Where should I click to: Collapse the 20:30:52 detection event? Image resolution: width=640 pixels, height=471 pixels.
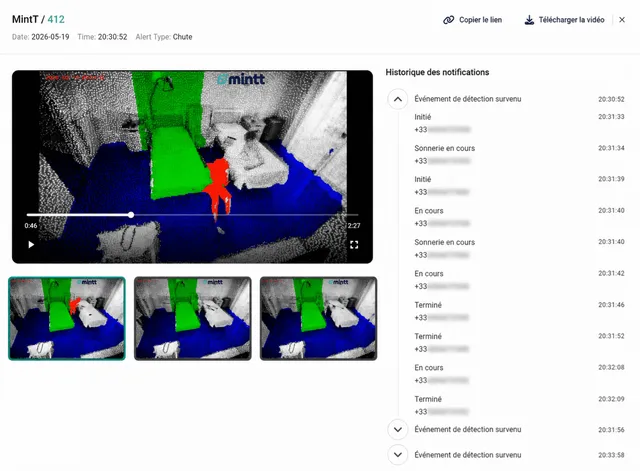(x=398, y=99)
